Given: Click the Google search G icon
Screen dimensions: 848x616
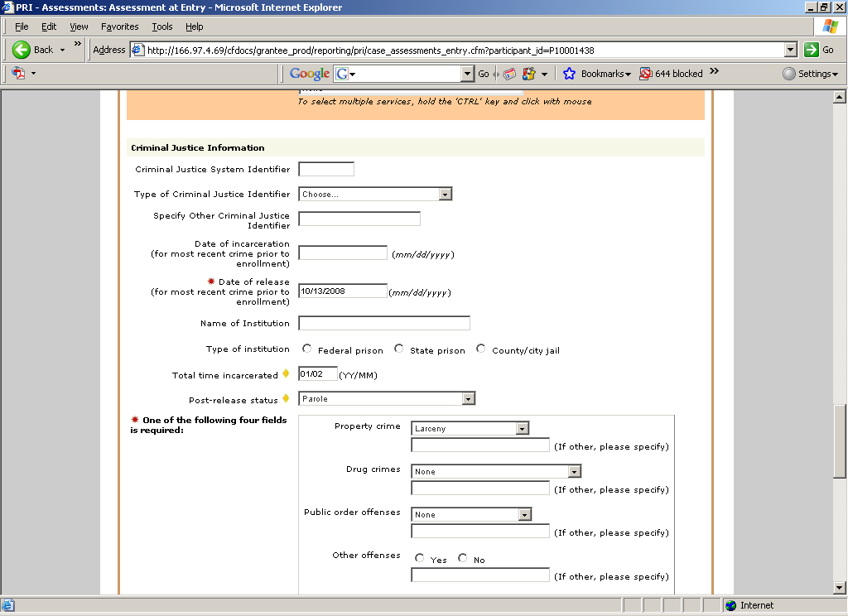Looking at the screenshot, I should click(x=342, y=74).
